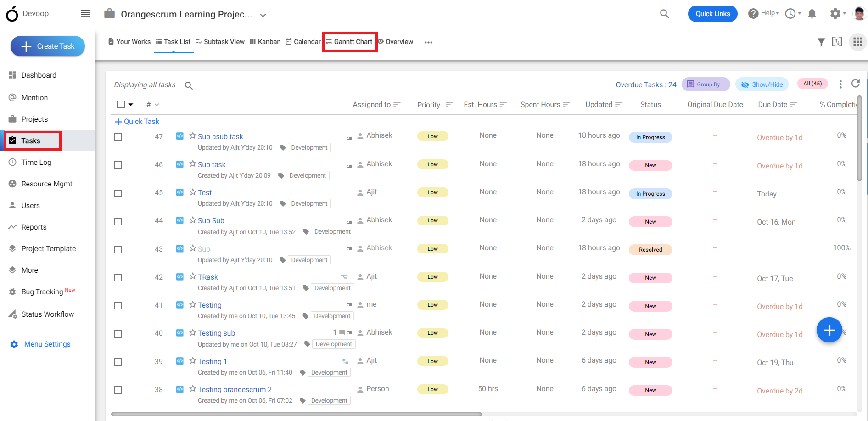
Task: Click the horizontal scrollbar below the task list
Action: pyautogui.click(x=297, y=414)
